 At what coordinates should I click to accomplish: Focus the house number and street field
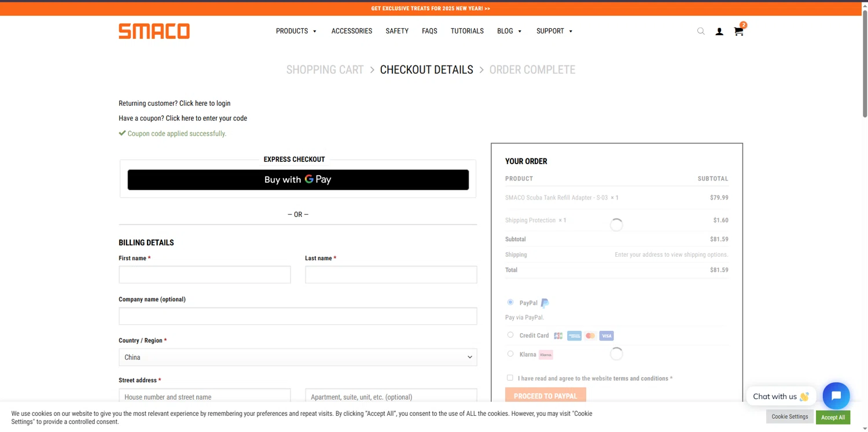pos(205,396)
